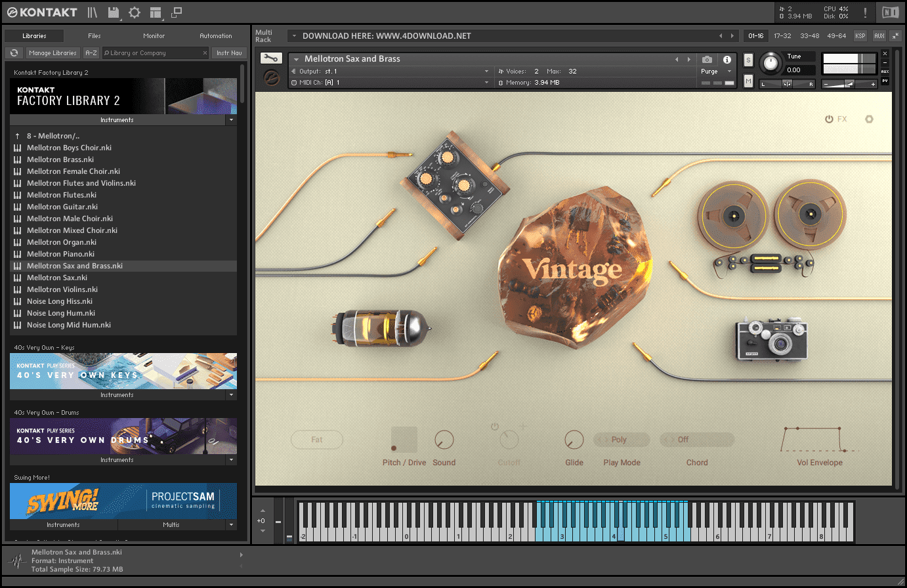Open the Output st.1 dropdown
The image size is (907, 588).
point(391,71)
